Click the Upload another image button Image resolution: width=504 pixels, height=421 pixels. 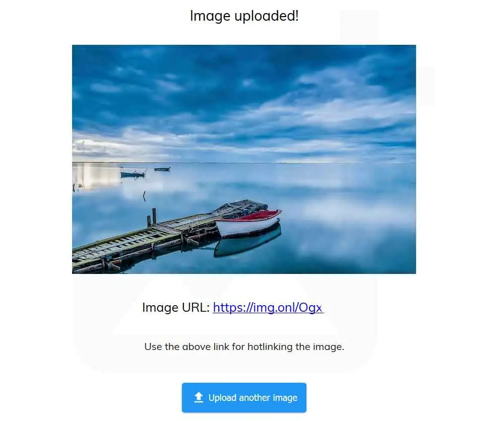(244, 397)
